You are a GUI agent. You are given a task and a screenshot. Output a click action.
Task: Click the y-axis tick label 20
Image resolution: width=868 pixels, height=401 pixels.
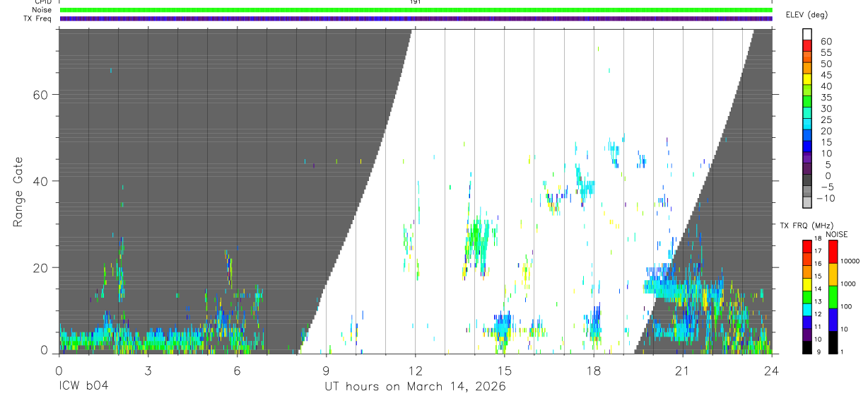(x=40, y=268)
